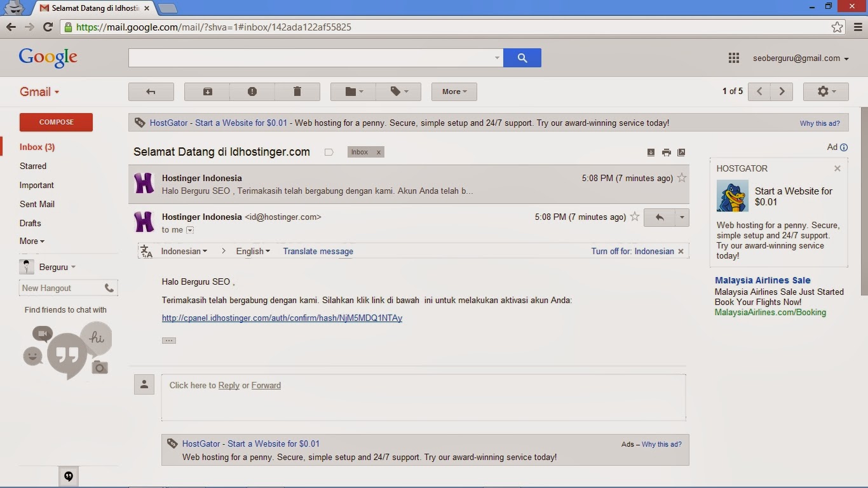Bookmark this page with star icon
This screenshot has height=488, width=868.
point(837,27)
